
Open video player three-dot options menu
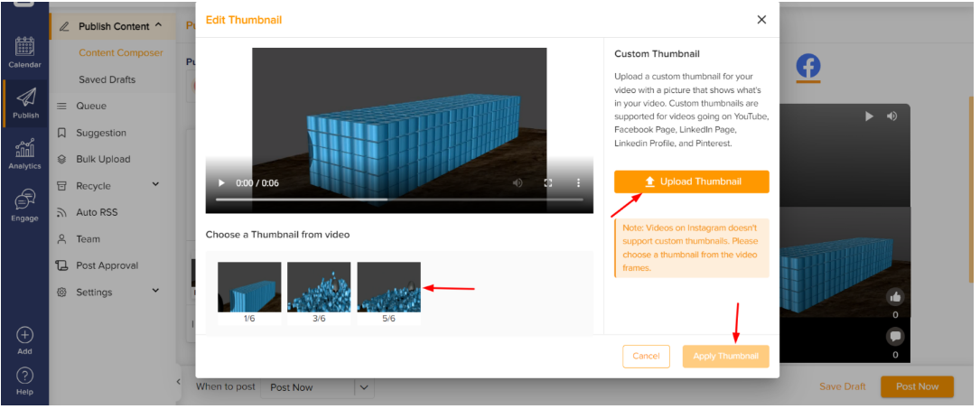click(578, 182)
